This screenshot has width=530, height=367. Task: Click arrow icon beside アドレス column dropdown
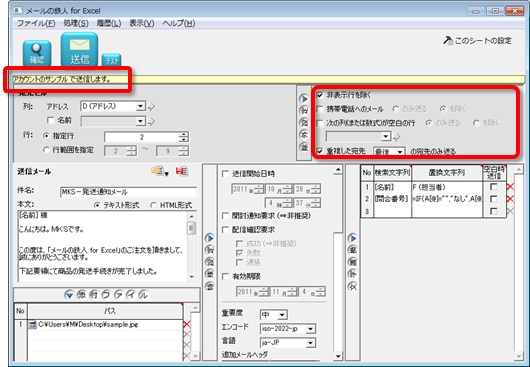pos(151,106)
